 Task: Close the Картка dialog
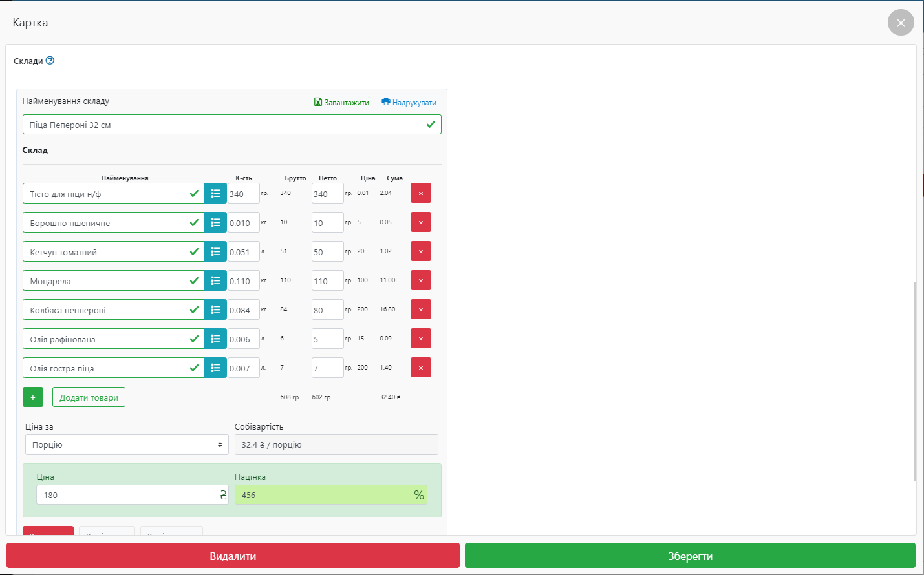click(900, 23)
